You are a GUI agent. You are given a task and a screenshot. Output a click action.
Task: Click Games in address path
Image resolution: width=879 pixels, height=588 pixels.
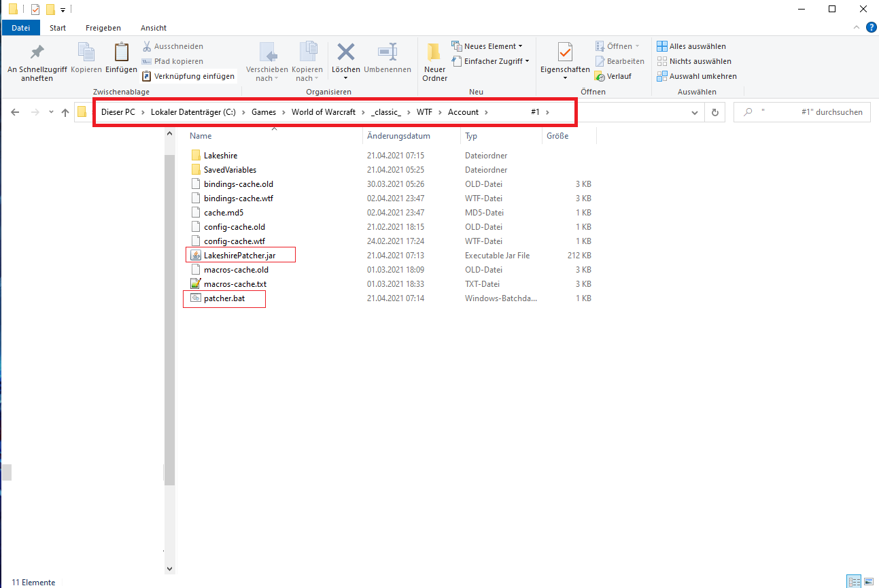pos(264,112)
